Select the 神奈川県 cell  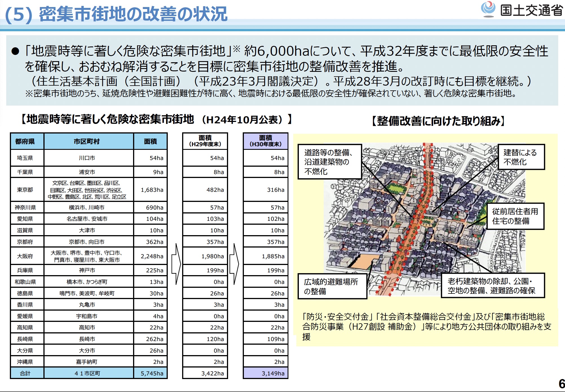tap(27, 207)
